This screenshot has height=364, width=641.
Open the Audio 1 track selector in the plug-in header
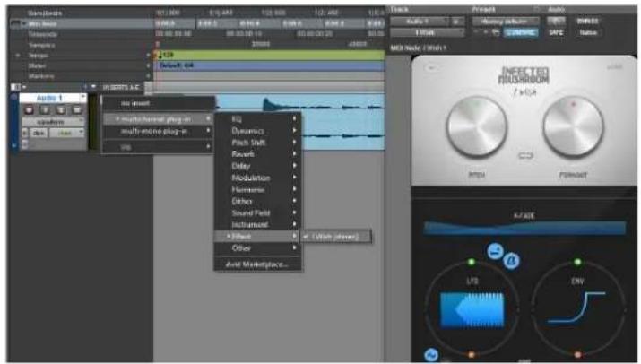click(419, 22)
